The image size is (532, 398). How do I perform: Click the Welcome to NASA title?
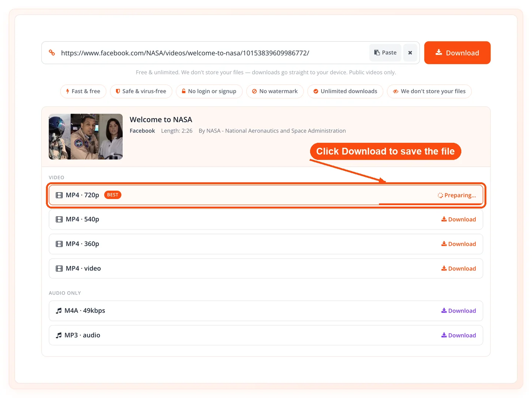coord(161,120)
